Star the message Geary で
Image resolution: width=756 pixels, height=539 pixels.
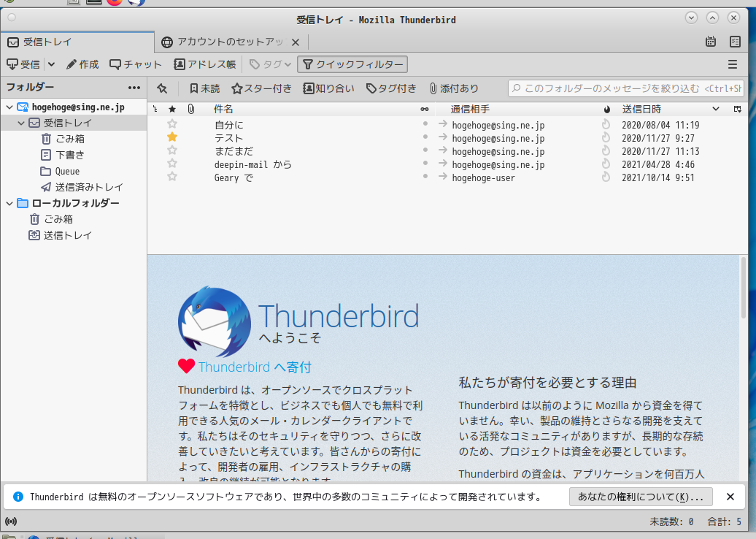(x=172, y=177)
